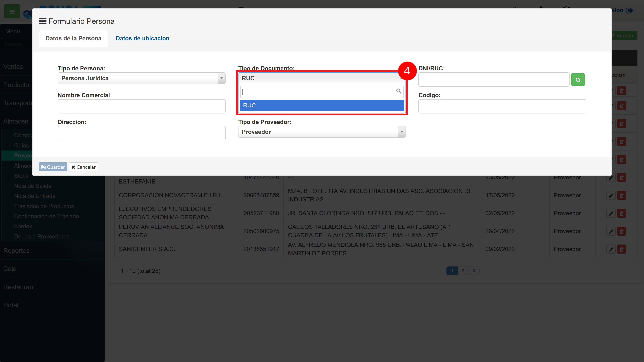644x362 pixels.
Task: Open Deuda a Proveedores in the sidebar
Action: tap(42, 237)
